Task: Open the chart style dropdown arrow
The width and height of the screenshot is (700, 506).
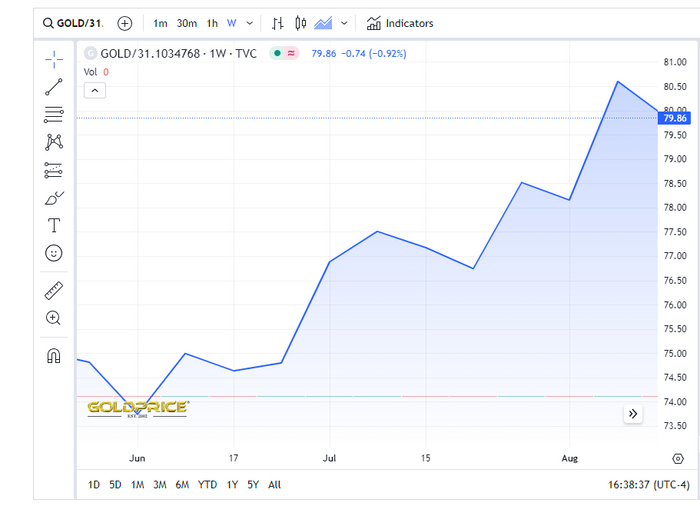Action: pos(345,23)
